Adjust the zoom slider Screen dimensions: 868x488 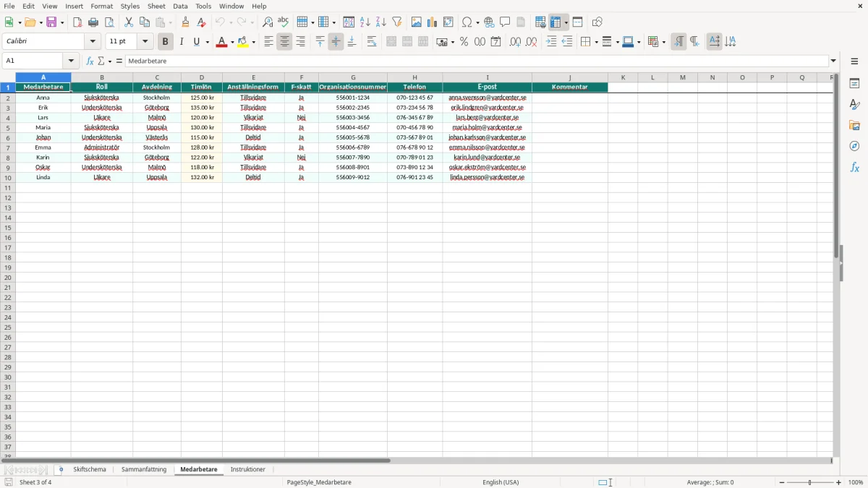pos(810,482)
